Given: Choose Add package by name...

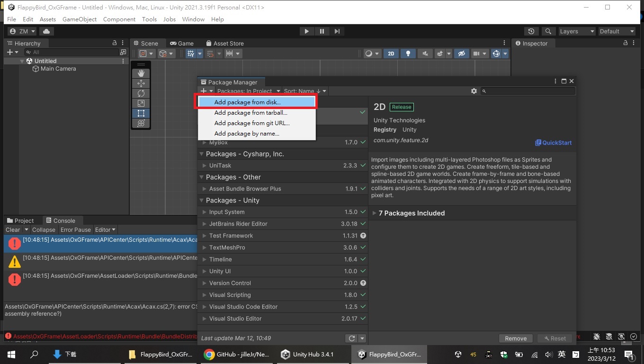Looking at the screenshot, I should tap(257, 134).
